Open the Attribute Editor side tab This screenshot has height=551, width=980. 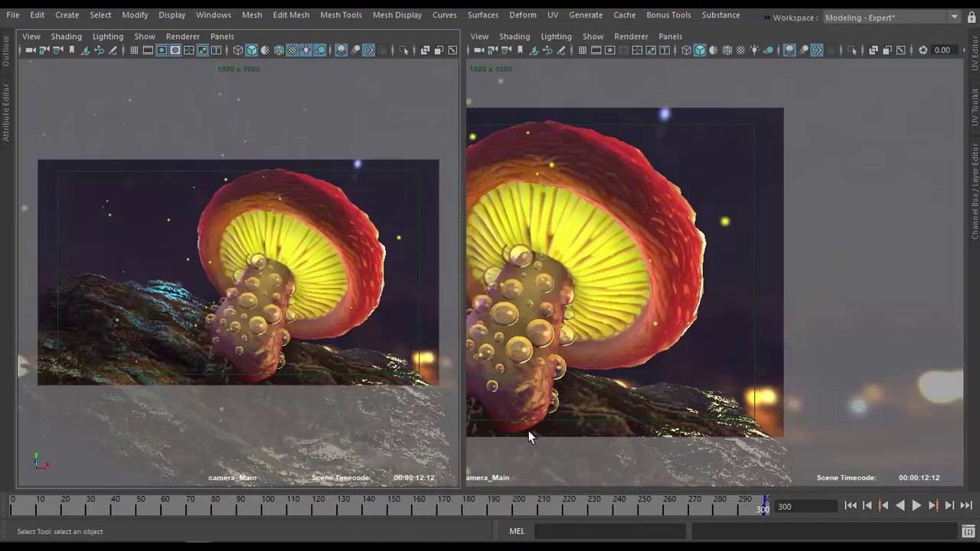point(6,112)
